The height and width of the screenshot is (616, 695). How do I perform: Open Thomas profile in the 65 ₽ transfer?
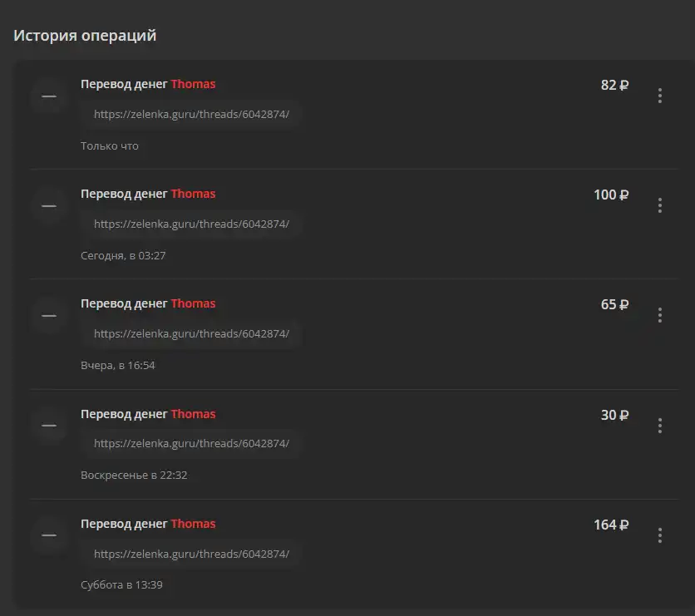point(193,303)
